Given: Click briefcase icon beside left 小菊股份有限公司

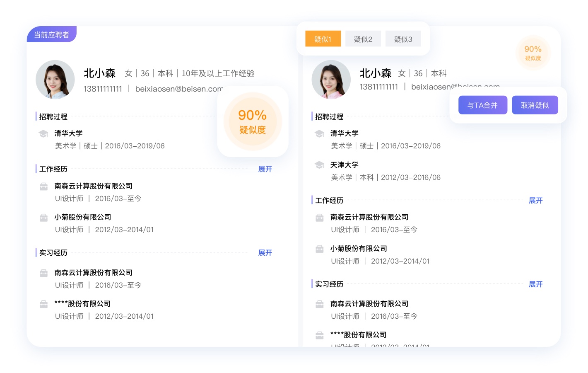Looking at the screenshot, I should coord(43,218).
